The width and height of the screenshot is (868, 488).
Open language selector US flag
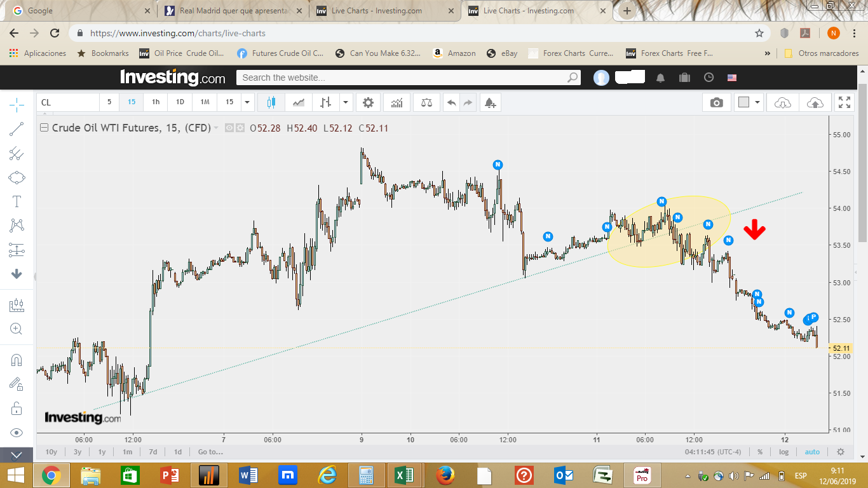[x=732, y=78]
